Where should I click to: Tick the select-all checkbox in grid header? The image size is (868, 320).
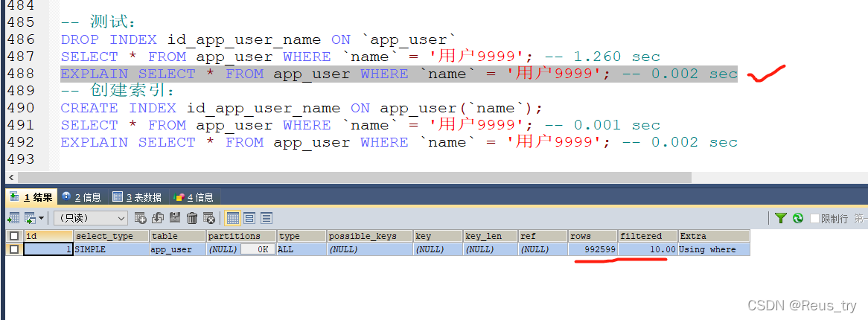(14, 236)
